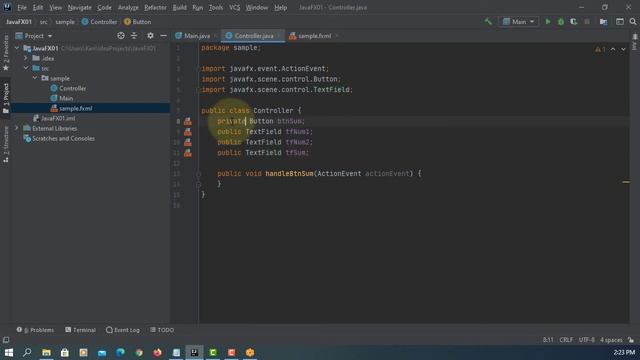Go to previous highlighted error arrow

tap(613, 49)
